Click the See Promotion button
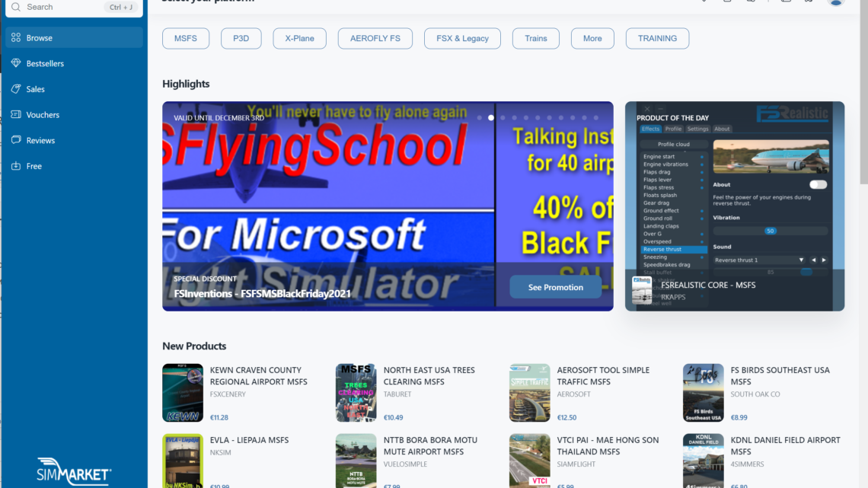 click(x=555, y=287)
